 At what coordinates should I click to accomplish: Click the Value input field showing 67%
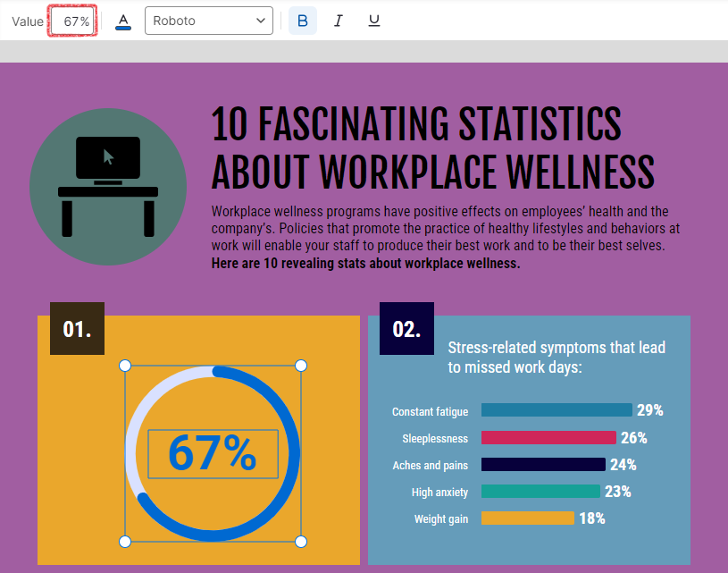point(73,21)
